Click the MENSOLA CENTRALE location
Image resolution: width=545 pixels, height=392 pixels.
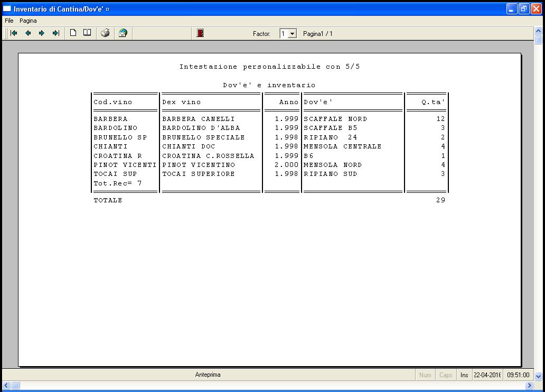343,146
